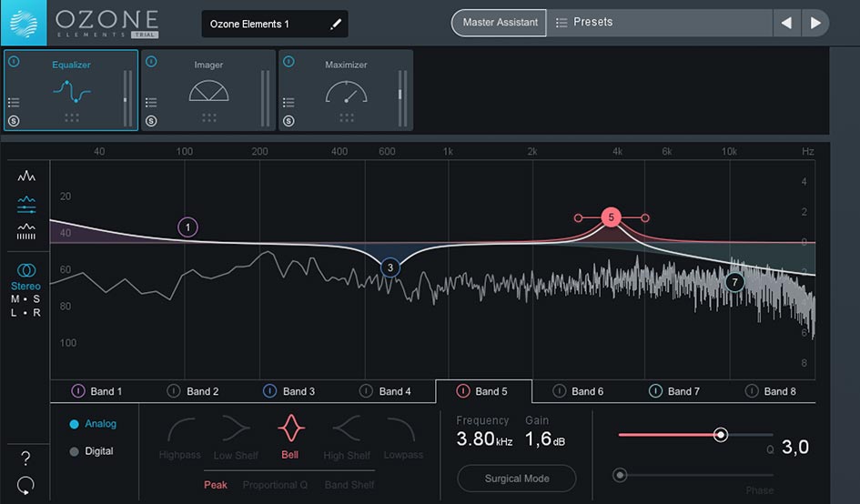The width and height of the screenshot is (860, 504).
Task: Click the Ozone swirl logo
Action: pos(24,23)
